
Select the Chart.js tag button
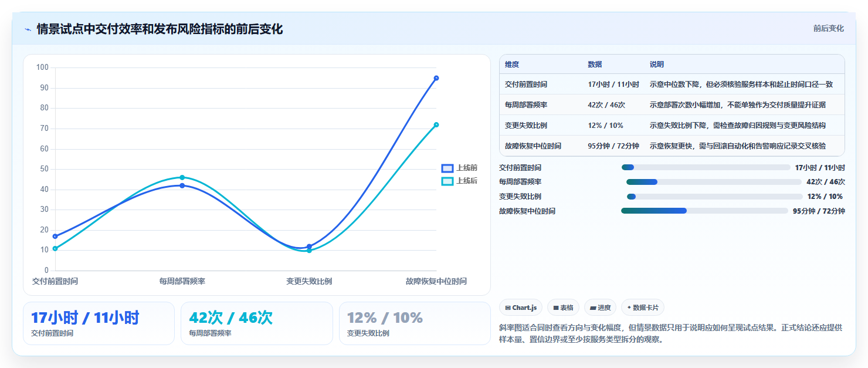click(521, 308)
